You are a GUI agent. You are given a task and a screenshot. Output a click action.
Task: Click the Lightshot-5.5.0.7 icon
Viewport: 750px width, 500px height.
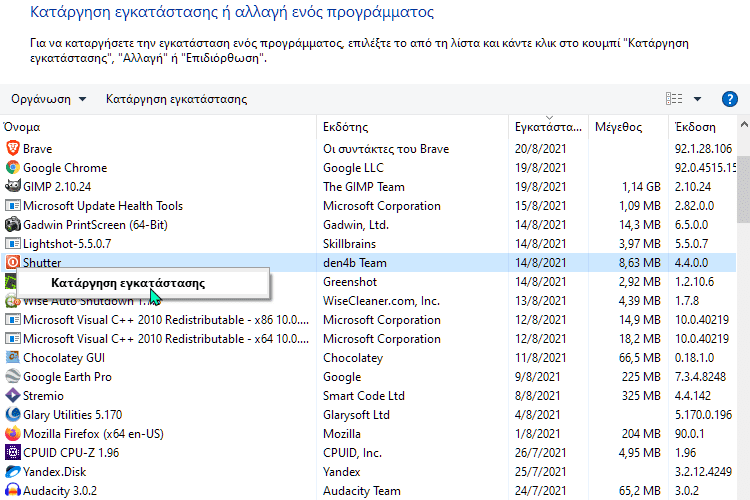click(12, 244)
